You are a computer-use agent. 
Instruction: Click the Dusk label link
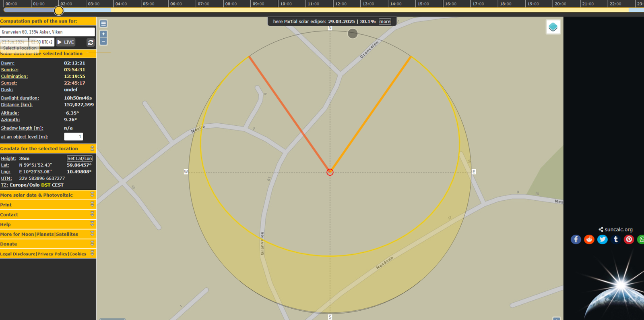(x=7, y=90)
